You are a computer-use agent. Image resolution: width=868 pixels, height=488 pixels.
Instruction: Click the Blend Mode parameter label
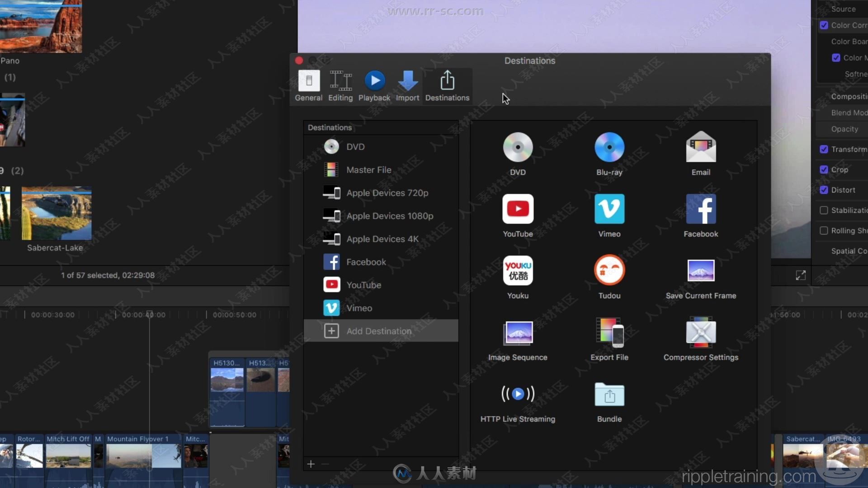coord(849,113)
